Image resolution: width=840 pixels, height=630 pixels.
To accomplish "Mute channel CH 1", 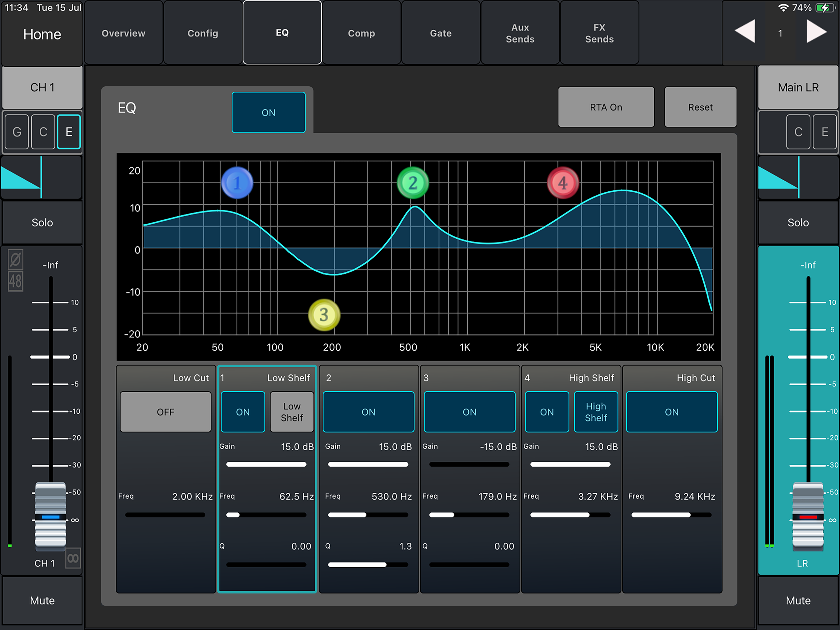I will point(42,600).
